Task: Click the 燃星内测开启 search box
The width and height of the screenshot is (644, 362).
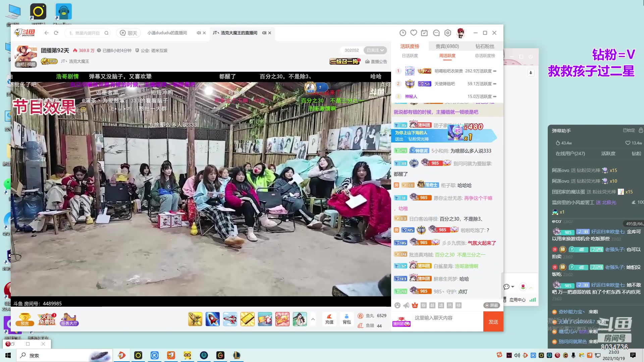Action: [87, 33]
